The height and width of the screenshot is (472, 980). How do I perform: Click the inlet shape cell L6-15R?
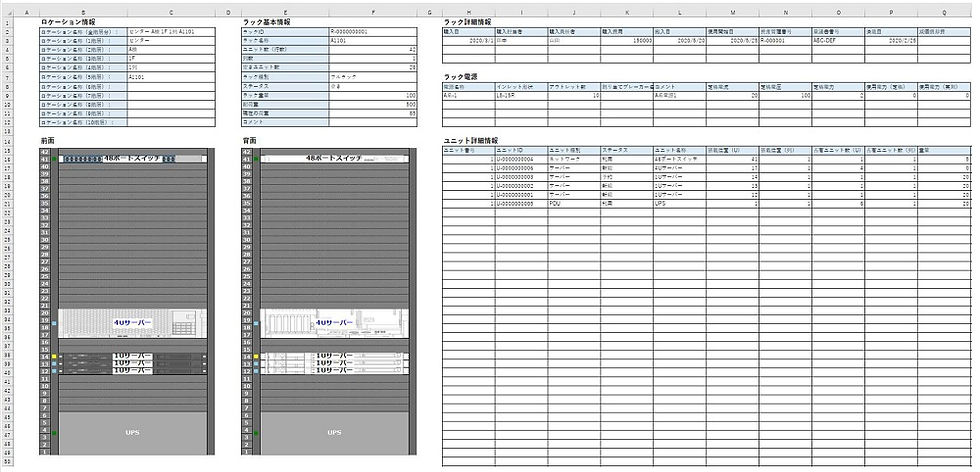click(521, 96)
